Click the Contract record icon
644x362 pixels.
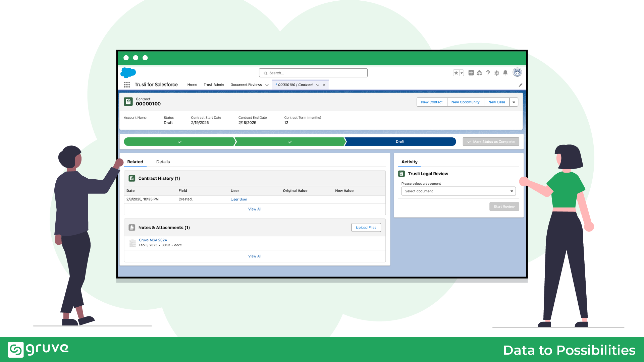point(128,102)
